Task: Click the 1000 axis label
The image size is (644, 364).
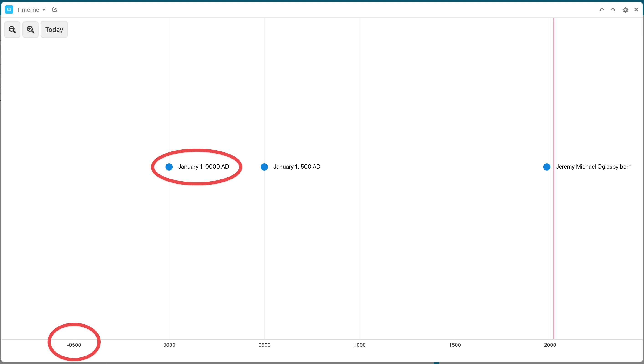Action: pyautogui.click(x=360, y=345)
